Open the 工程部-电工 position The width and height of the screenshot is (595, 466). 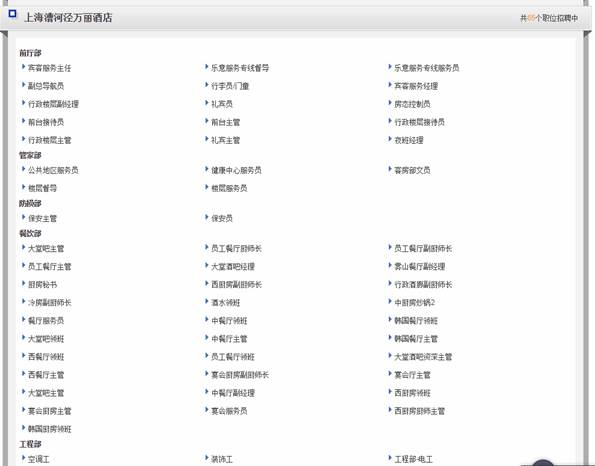click(414, 460)
